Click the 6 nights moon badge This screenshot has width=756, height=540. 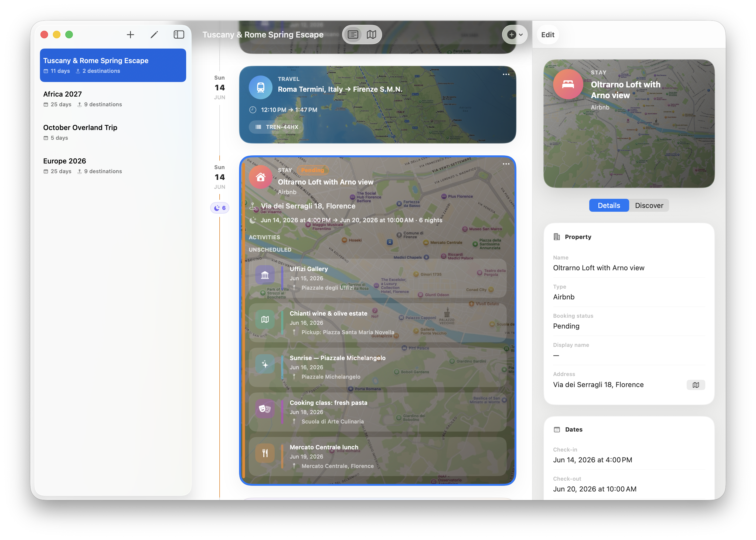pos(220,208)
